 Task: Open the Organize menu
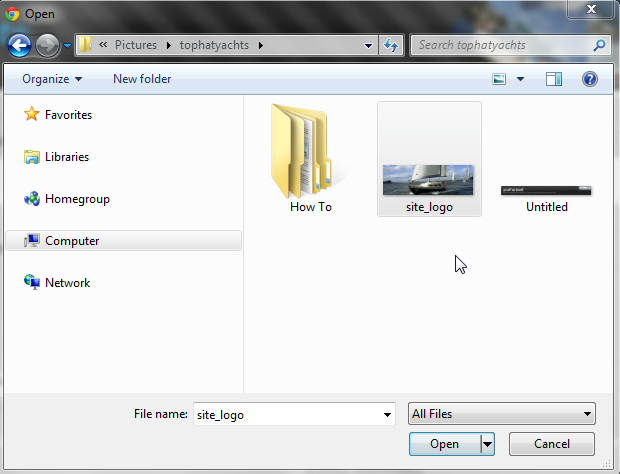click(52, 79)
